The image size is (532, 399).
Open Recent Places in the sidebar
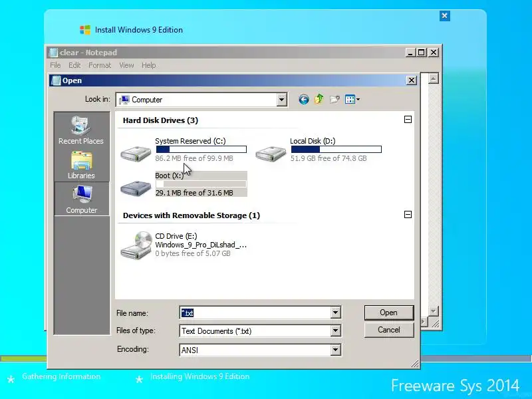coord(81,130)
